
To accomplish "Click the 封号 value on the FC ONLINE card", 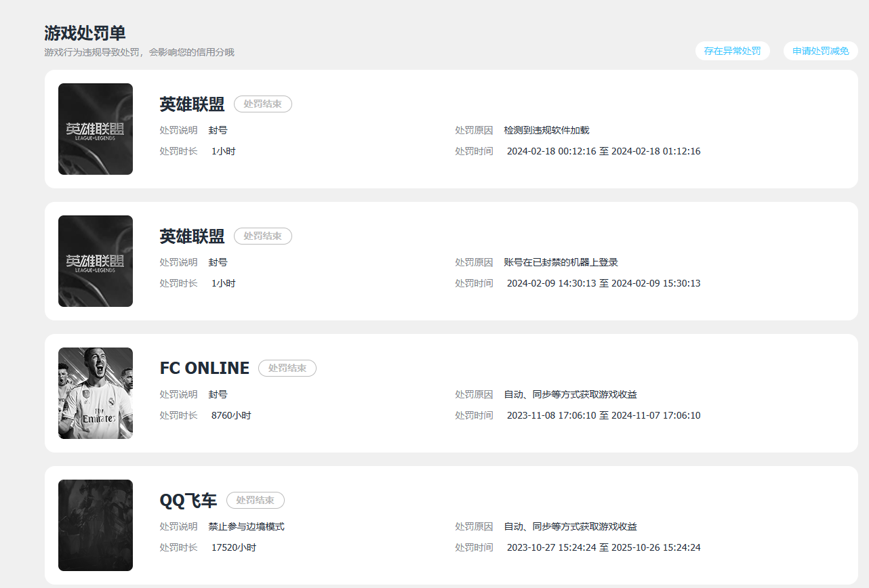I will click(x=218, y=394).
